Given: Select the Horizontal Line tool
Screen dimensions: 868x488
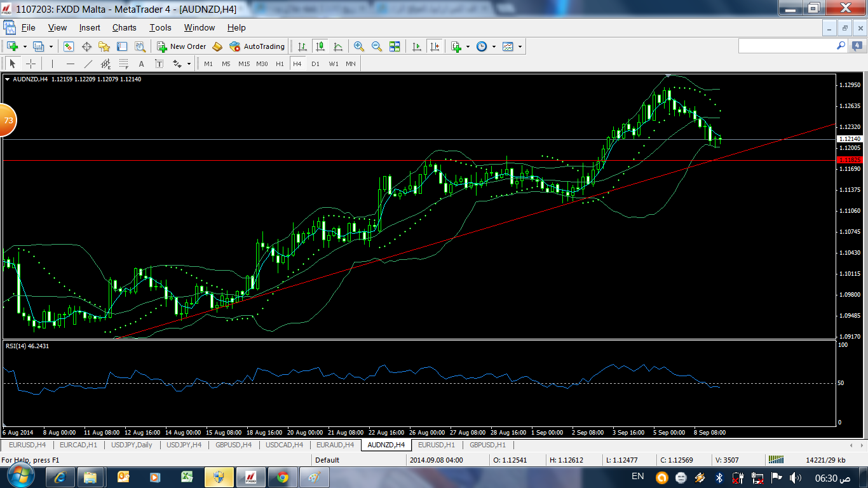Looking at the screenshot, I should click(x=70, y=64).
